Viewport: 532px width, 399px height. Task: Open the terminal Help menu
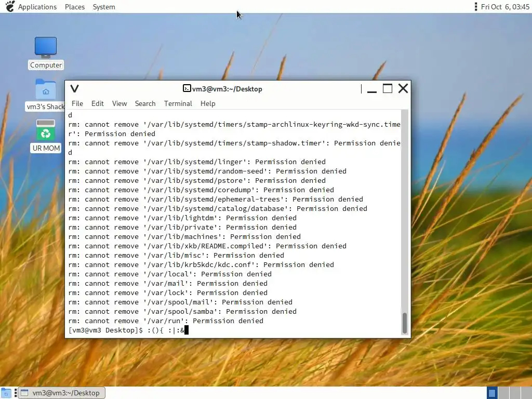point(208,103)
